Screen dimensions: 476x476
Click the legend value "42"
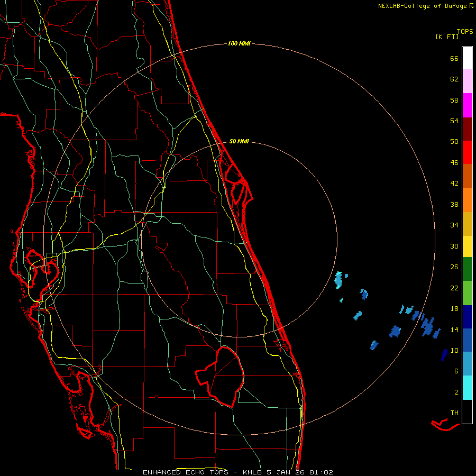(454, 184)
